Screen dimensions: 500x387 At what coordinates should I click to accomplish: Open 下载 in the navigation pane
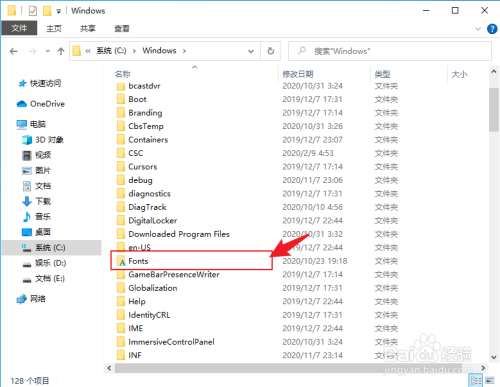click(x=36, y=201)
